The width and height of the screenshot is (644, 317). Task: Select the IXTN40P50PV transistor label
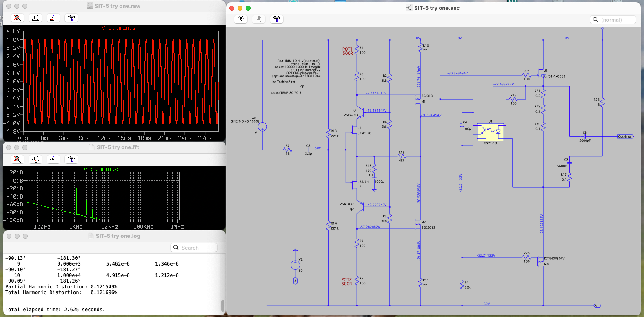pyautogui.click(x=554, y=259)
